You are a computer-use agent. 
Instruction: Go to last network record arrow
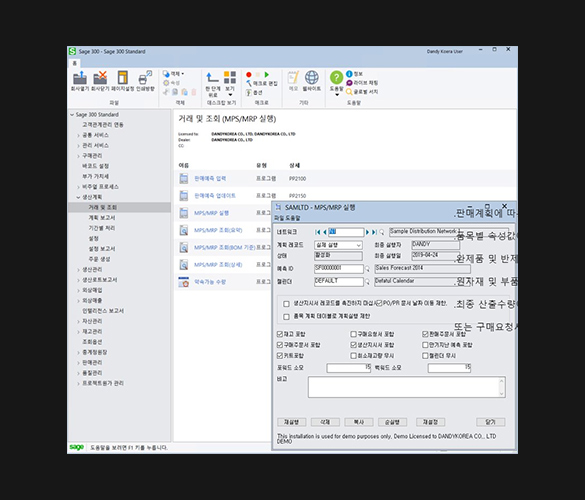coord(374,232)
